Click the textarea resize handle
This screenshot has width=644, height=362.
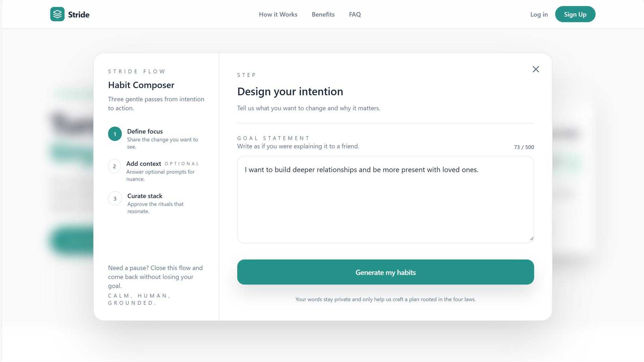531,239
